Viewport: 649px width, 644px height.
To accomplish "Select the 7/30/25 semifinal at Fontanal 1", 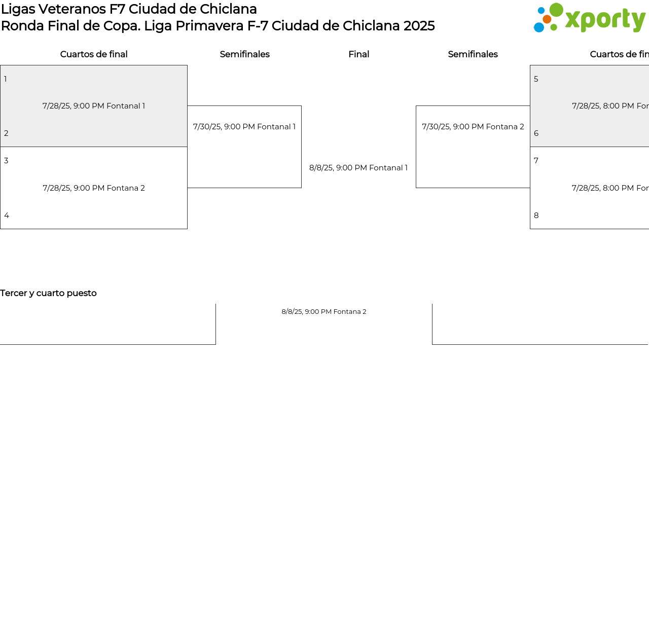I will click(244, 127).
